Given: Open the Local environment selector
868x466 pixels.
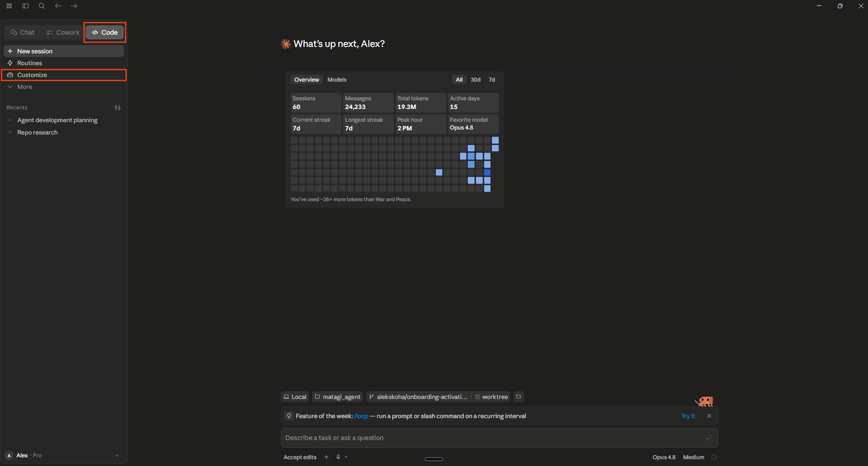Looking at the screenshot, I should pos(295,397).
